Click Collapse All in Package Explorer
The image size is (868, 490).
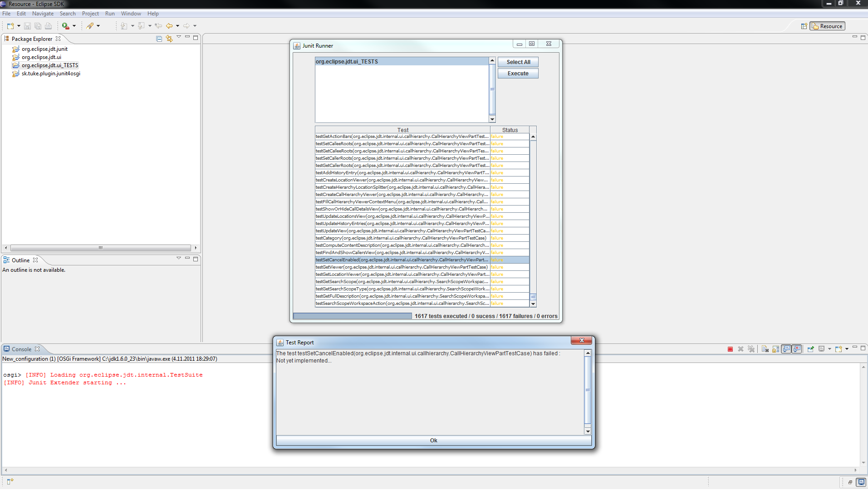point(159,39)
